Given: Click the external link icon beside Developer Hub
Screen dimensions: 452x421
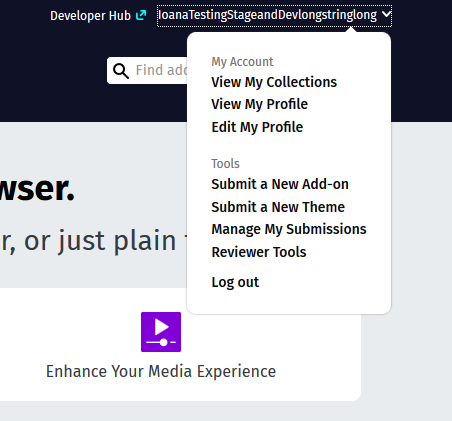Looking at the screenshot, I should [x=141, y=15].
